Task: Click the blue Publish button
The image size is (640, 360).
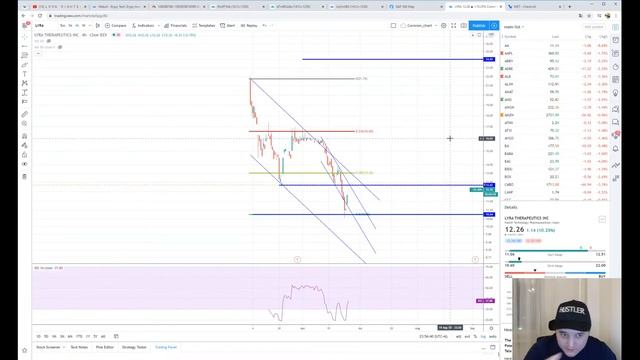Action: pyautogui.click(x=479, y=25)
